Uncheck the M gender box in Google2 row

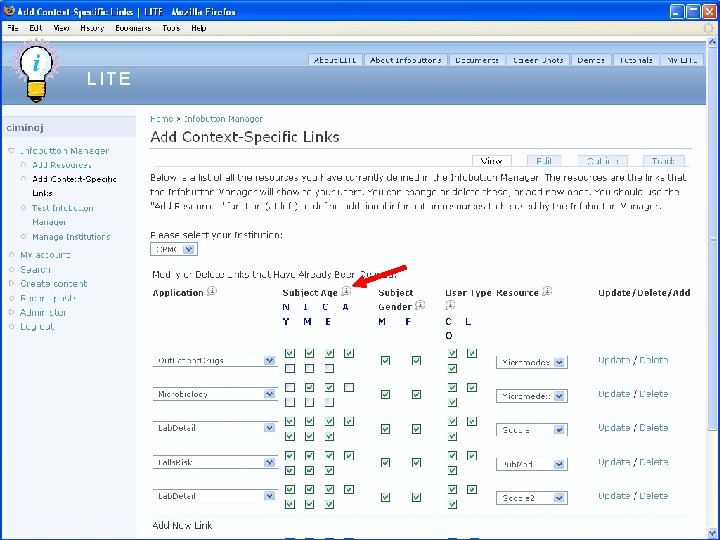(385, 497)
